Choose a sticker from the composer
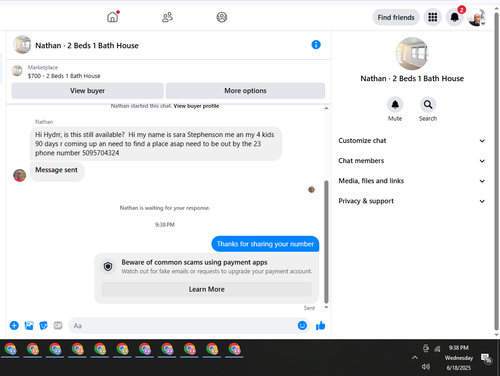Screen dimensions: 500x376 (x=43, y=325)
